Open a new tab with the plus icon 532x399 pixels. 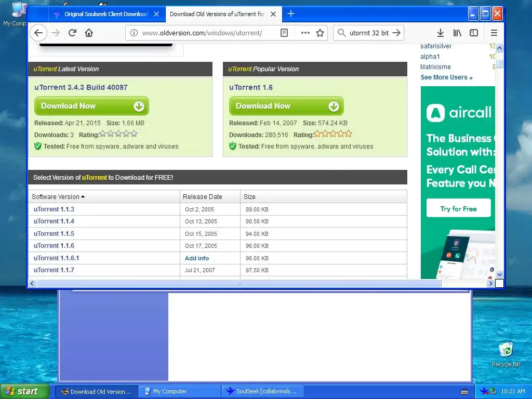point(291,14)
